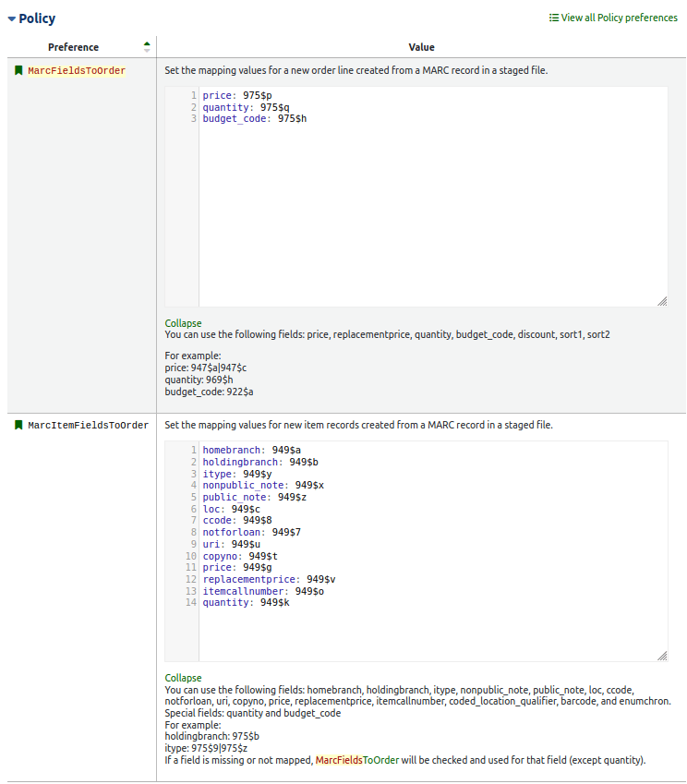Viewport: 687px width, 784px height.
Task: Collapse the MarcFieldsToOrder editor
Action: pyautogui.click(x=183, y=323)
